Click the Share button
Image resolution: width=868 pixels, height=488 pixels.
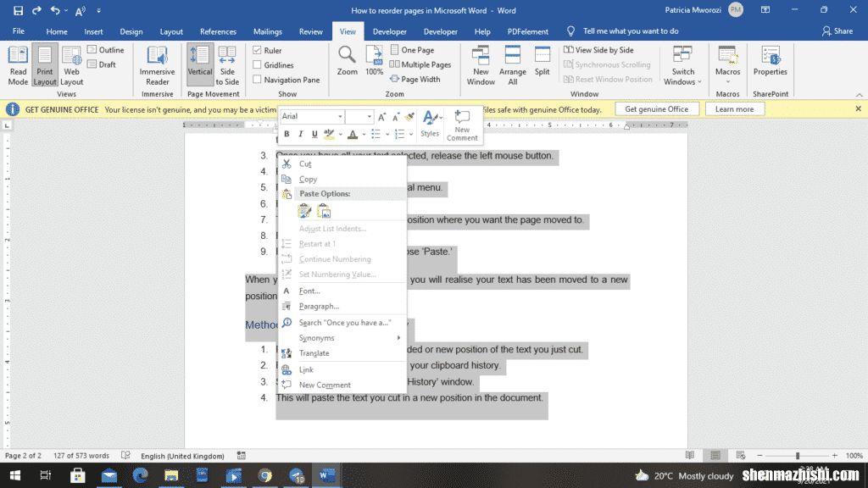tap(837, 31)
